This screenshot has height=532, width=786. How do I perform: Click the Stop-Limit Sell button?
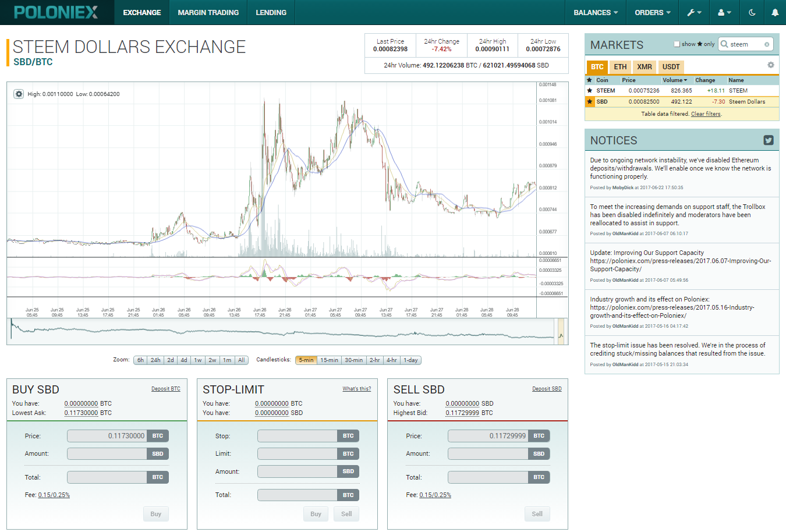[346, 514]
